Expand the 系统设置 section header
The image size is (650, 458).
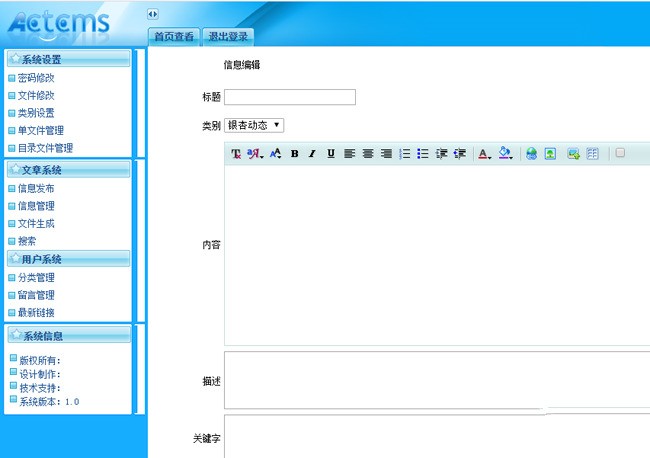(68, 59)
